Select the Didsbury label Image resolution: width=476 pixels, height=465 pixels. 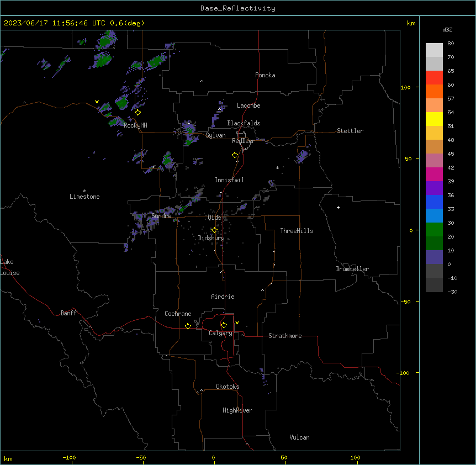(x=211, y=238)
